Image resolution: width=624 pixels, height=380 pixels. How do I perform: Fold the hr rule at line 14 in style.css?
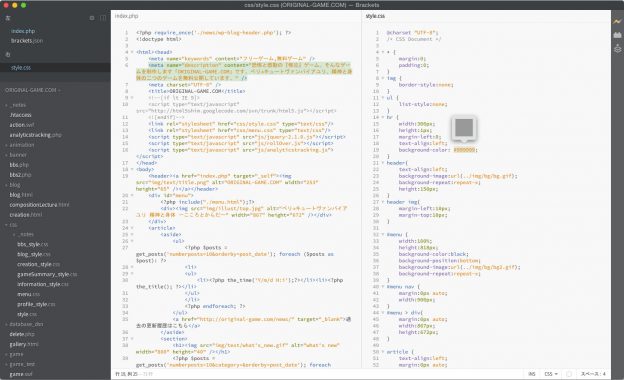383,117
